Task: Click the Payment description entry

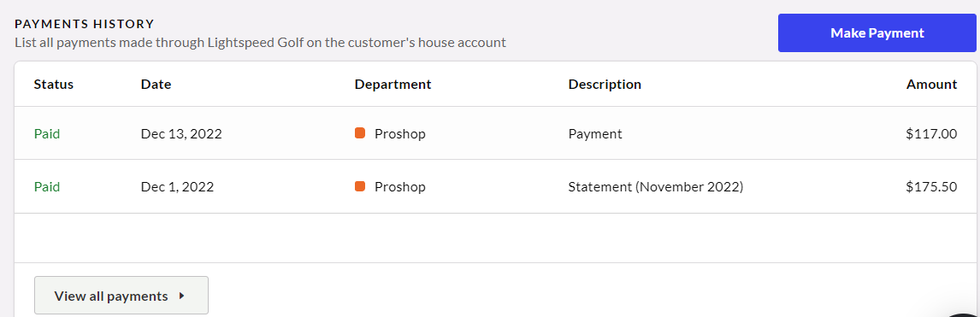Action: coord(595,133)
